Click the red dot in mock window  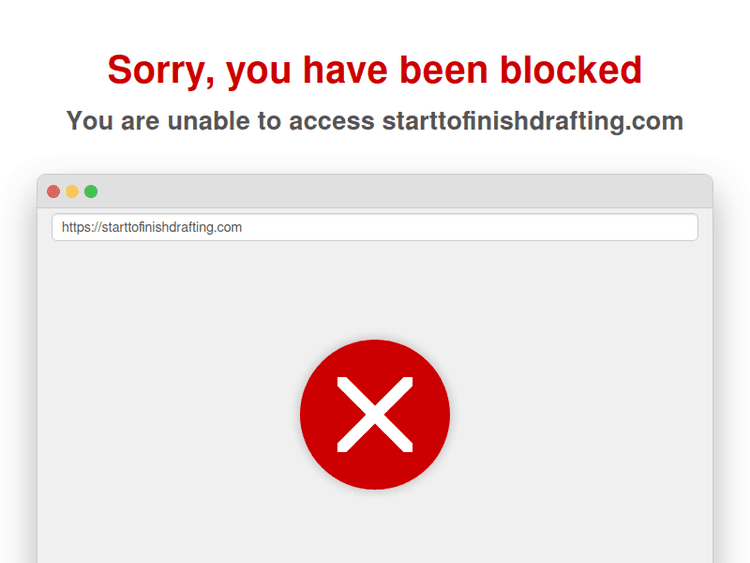[54, 191]
